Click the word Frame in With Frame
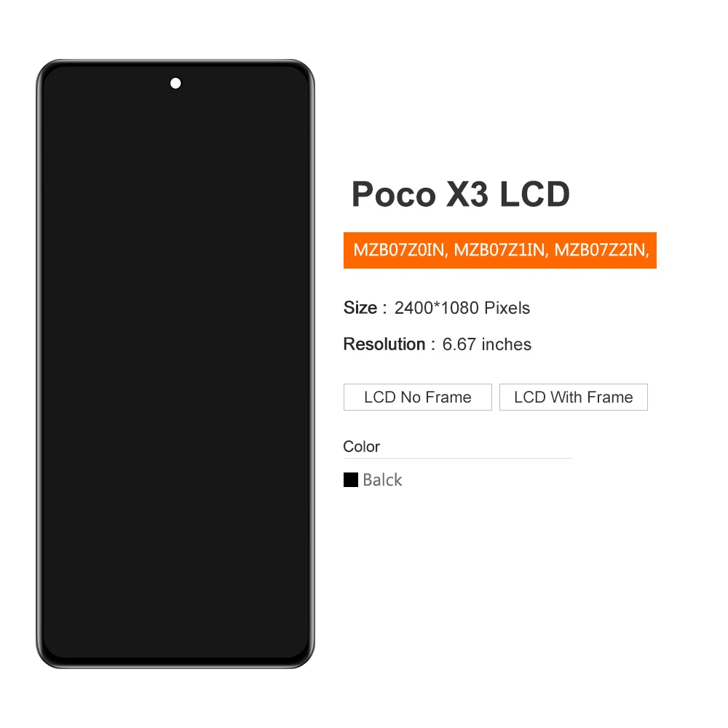 [609, 397]
